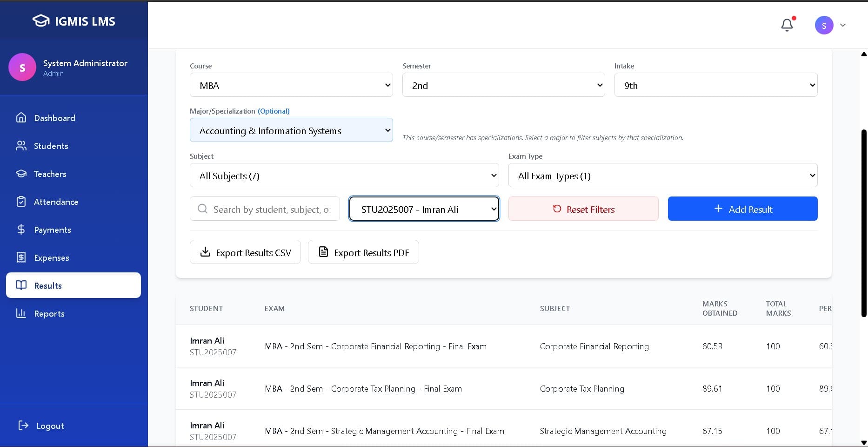Image resolution: width=868 pixels, height=447 pixels.
Task: Click the page vertical scrollbar thumb
Action: [x=864, y=223]
